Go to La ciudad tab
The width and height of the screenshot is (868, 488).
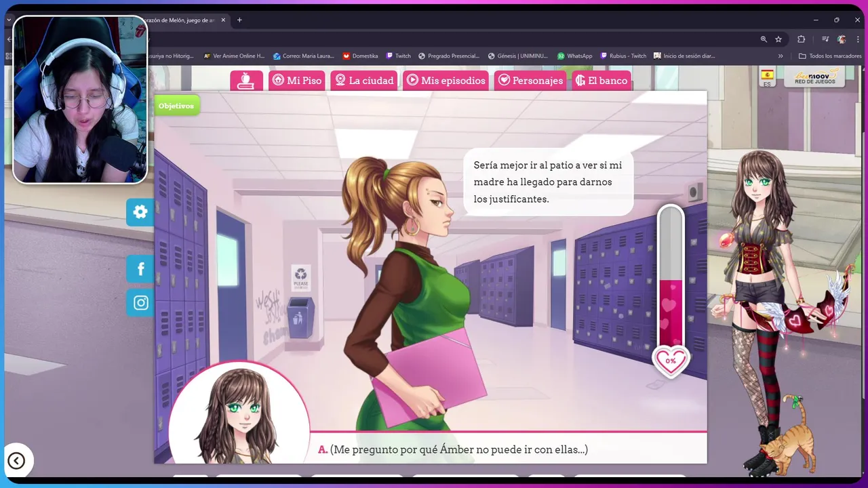[x=364, y=81]
